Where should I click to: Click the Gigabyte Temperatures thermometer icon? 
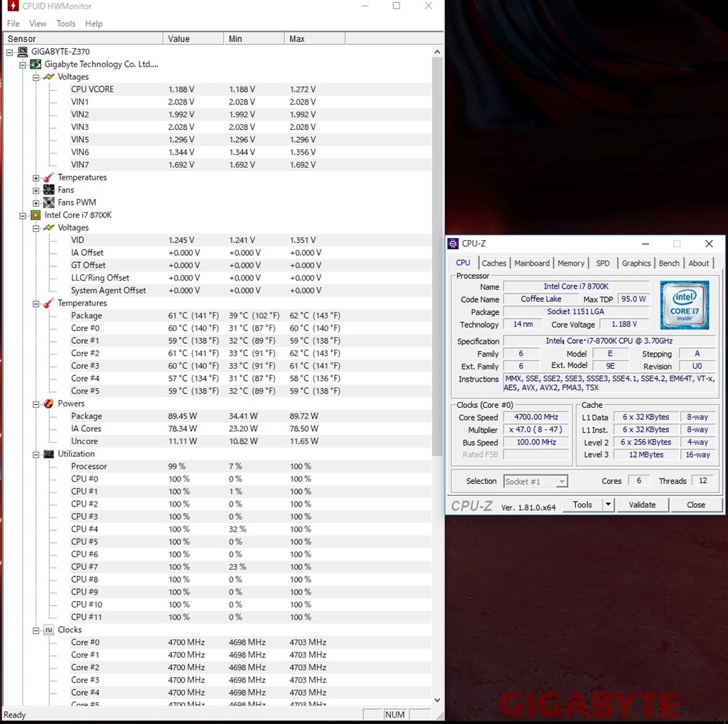(49, 178)
